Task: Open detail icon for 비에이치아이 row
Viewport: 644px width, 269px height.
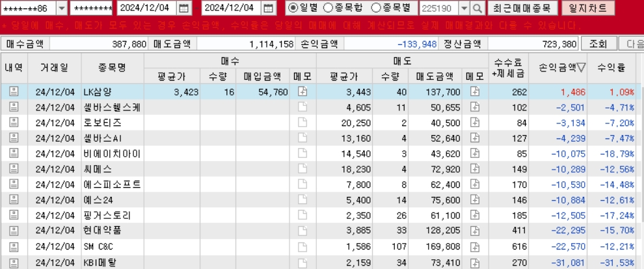Action: 14,154
